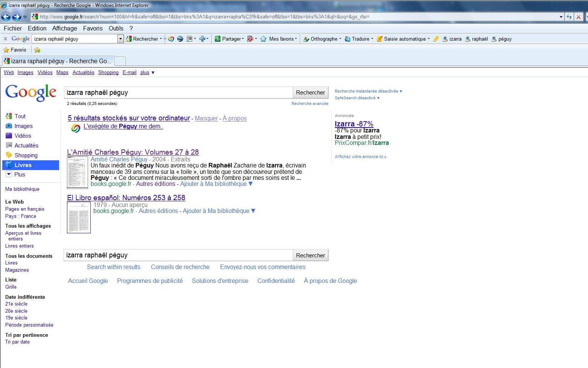Open the Traduire dropdown arrow

pos(372,39)
